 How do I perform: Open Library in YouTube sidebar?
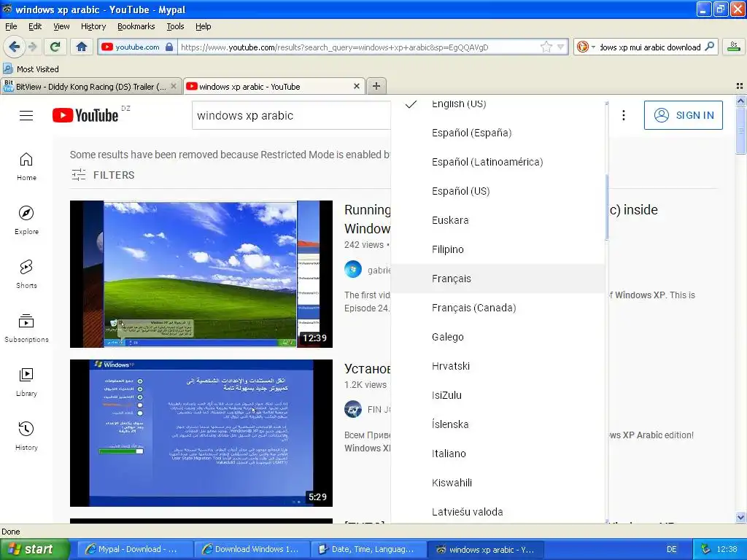coord(27,382)
